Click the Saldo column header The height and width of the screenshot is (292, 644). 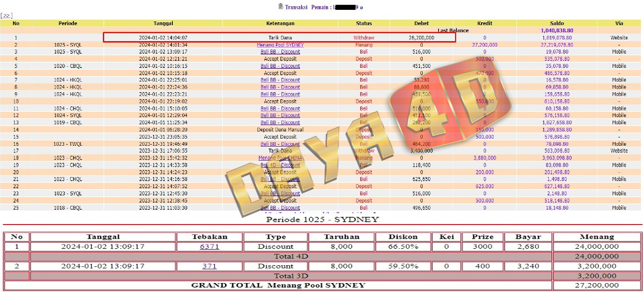(557, 23)
